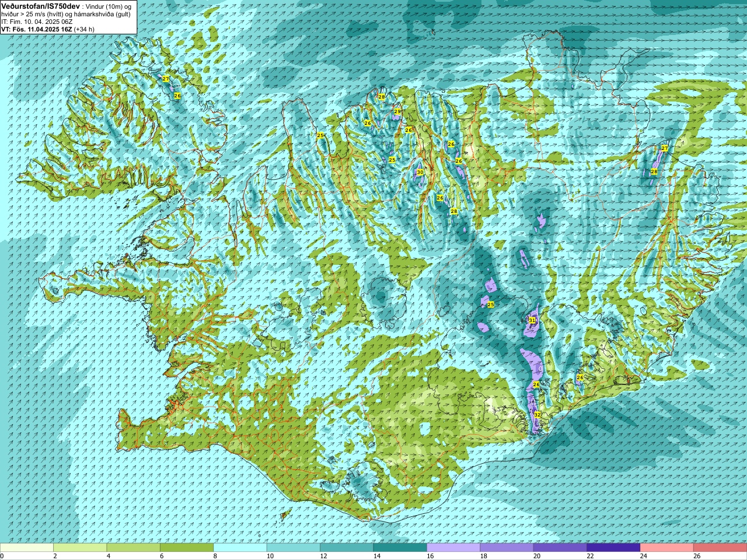Select the legend scale number 22
This screenshot has height=560, width=747.
[590, 556]
